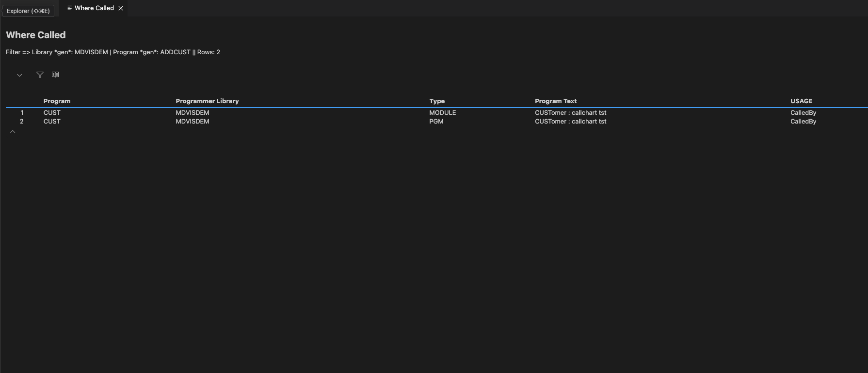Viewport: 868px width, 373px height.
Task: Sort by the Program column header
Action: (x=57, y=101)
